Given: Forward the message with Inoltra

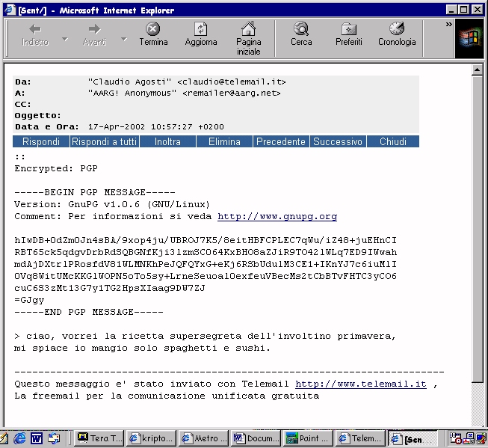Looking at the screenshot, I should pos(167,141).
